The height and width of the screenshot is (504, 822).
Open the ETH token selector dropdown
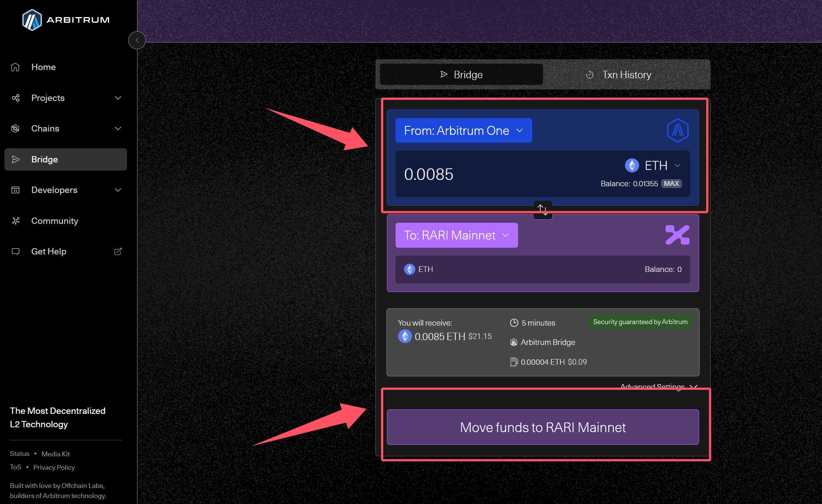coord(653,165)
